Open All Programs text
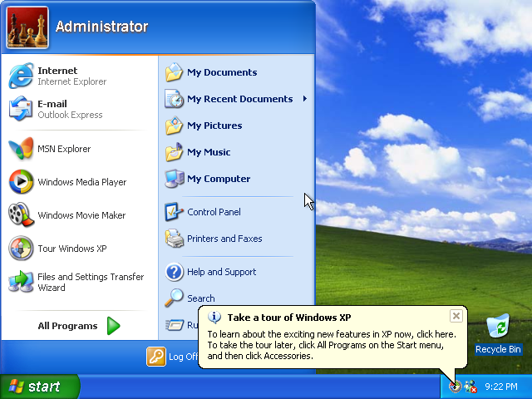The image size is (532, 399). click(x=67, y=326)
